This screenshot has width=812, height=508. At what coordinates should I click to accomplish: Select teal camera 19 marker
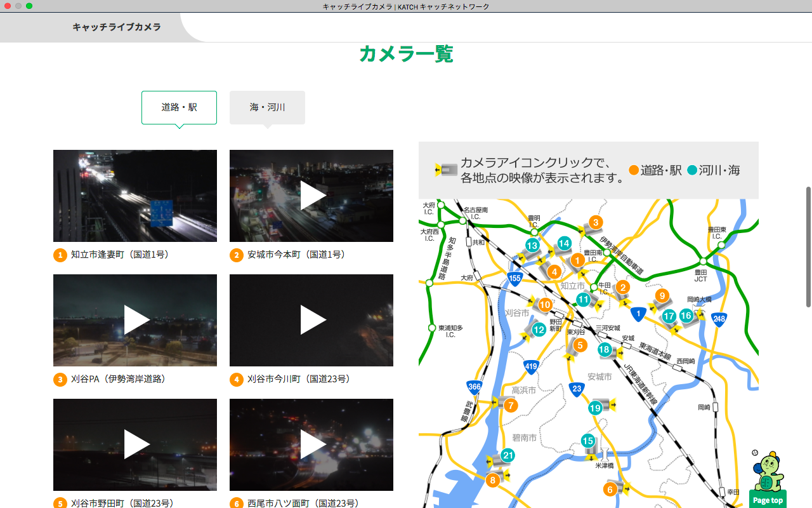[x=595, y=408]
